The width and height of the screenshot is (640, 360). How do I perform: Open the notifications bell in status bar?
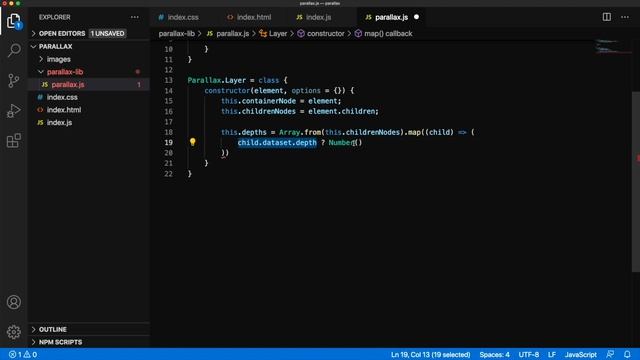(x=627, y=354)
